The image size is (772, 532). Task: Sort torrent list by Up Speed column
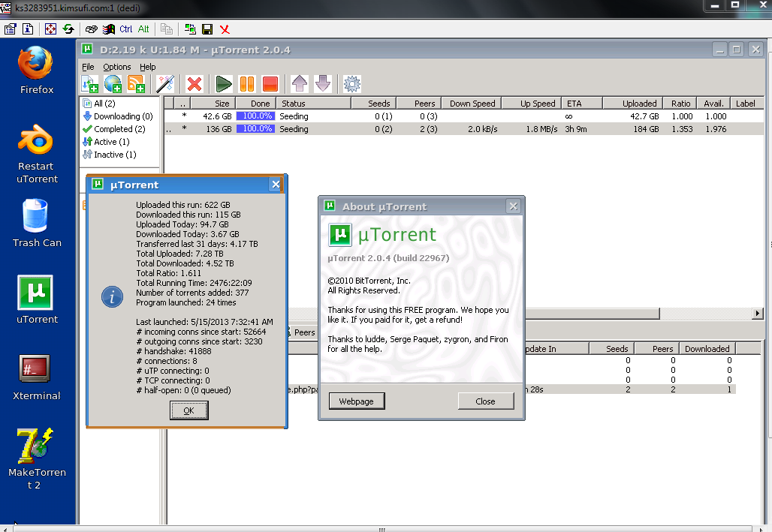tap(532, 104)
